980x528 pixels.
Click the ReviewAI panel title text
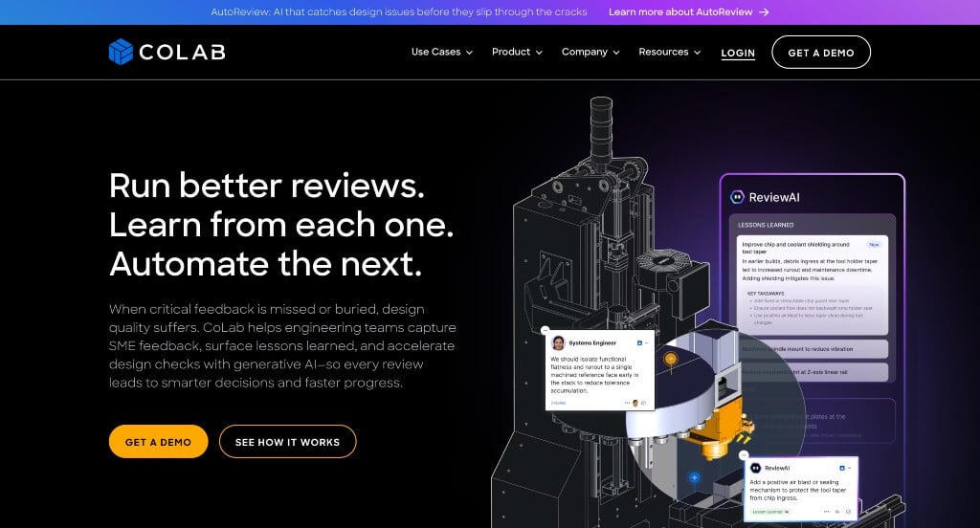[773, 197]
